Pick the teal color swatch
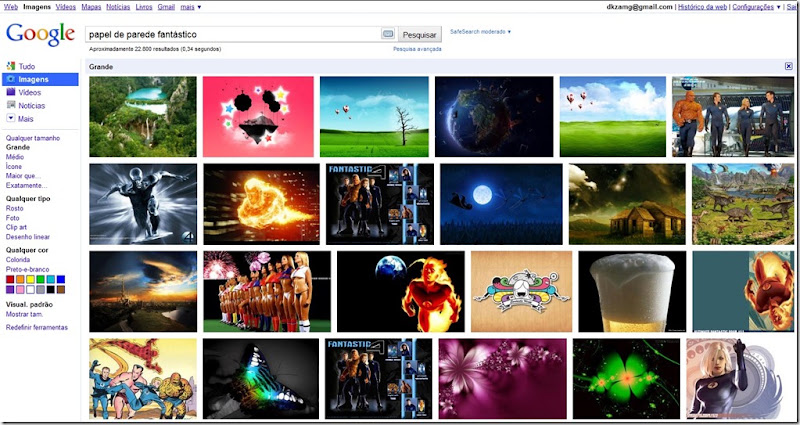Viewport: 800px width, 425px height. tap(51, 279)
